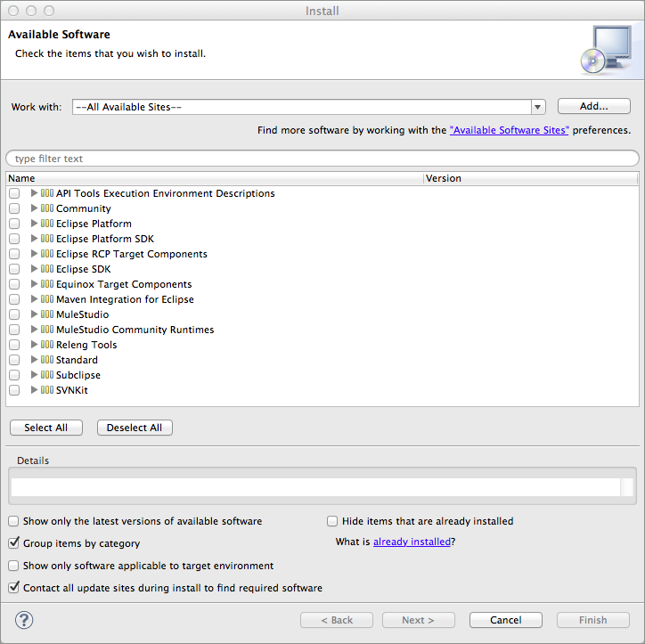Click the Work with combo text field
This screenshot has height=644, width=645.
point(302,107)
